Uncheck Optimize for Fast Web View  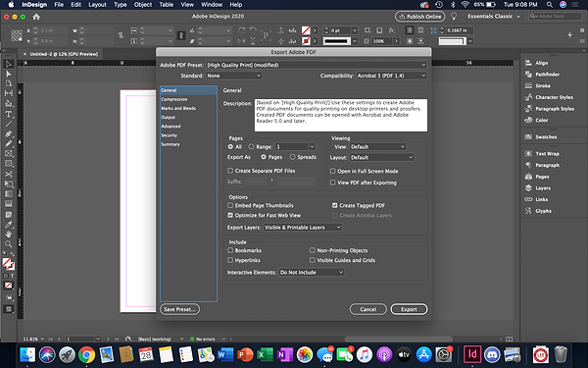tap(230, 215)
